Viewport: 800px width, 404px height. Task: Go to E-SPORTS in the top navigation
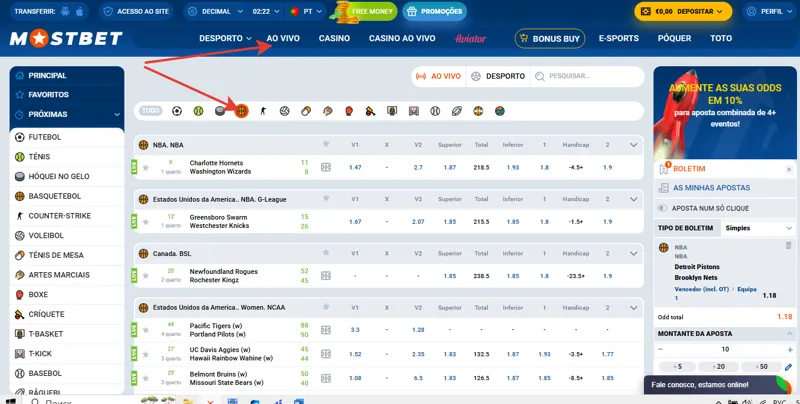pyautogui.click(x=618, y=38)
